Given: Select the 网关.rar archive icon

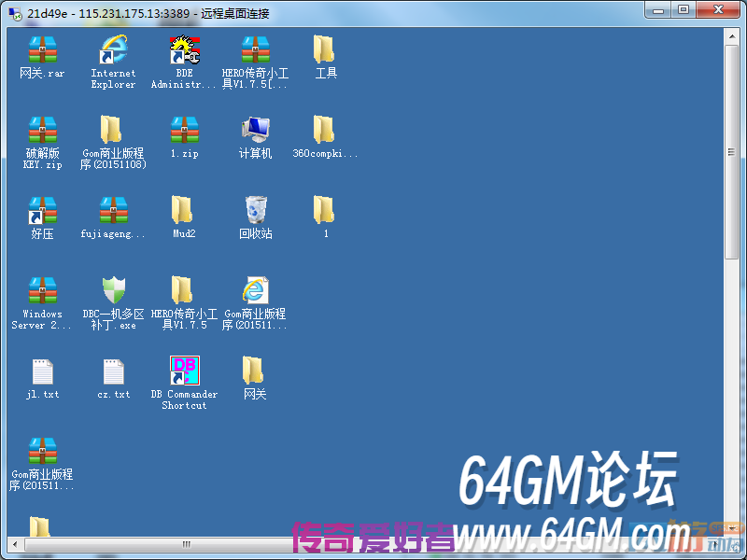Looking at the screenshot, I should 42,49.
